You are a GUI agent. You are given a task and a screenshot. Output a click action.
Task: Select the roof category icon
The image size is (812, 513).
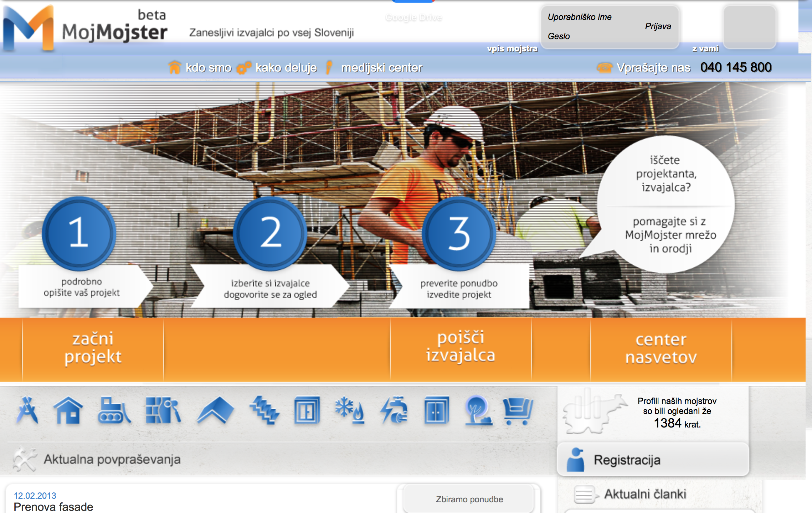pos(215,410)
